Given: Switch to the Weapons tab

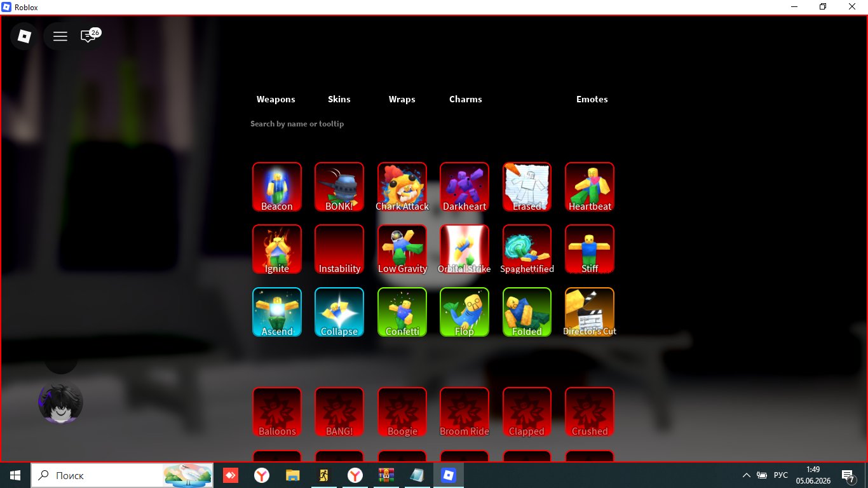Looking at the screenshot, I should tap(276, 99).
